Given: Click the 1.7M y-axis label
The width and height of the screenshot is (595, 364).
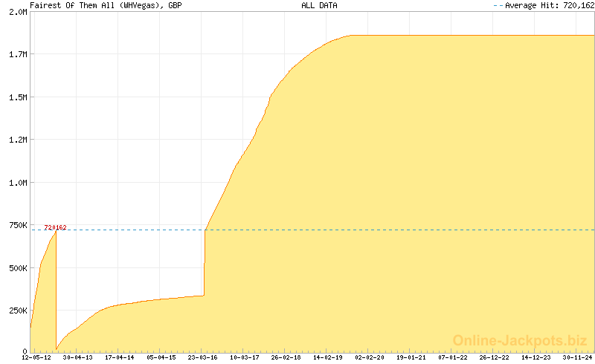Looking at the screenshot, I should point(18,55).
